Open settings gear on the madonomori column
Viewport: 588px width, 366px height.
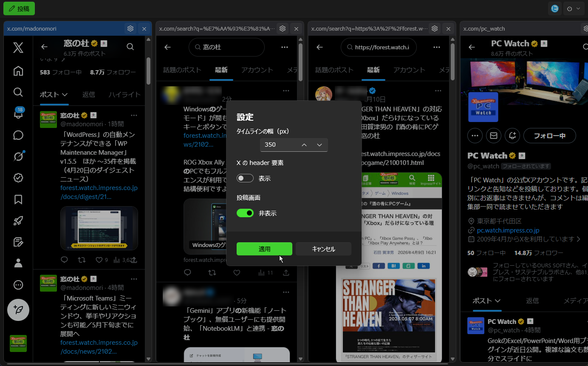[130, 28]
